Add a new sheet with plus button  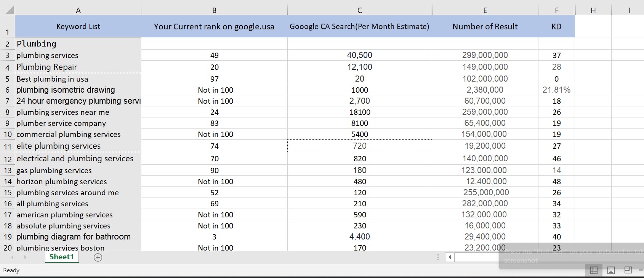pyautogui.click(x=98, y=257)
